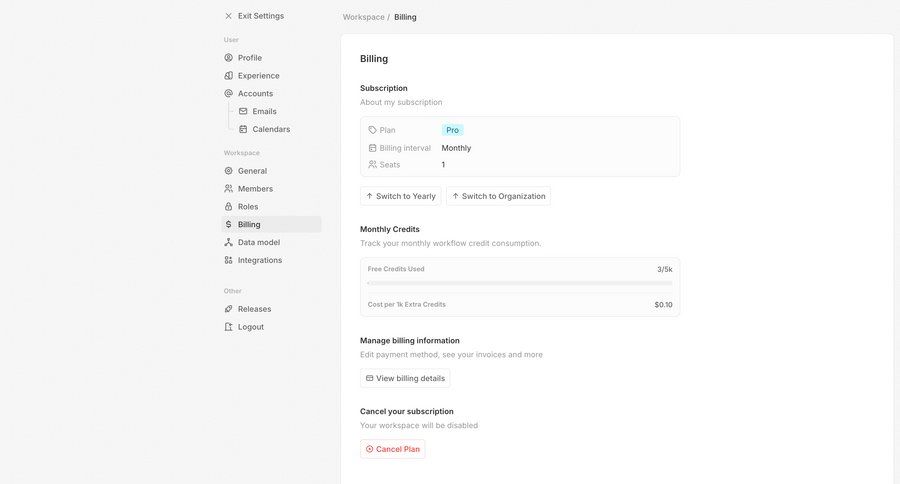Click the calendar icon beside Billing interval
The image size is (900, 484).
tap(373, 148)
